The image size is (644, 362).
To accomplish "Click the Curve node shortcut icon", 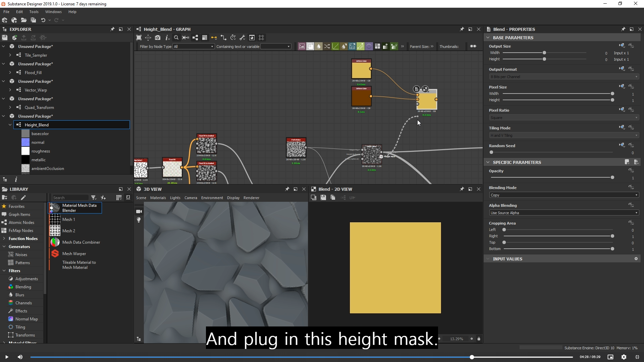I will click(x=335, y=46).
